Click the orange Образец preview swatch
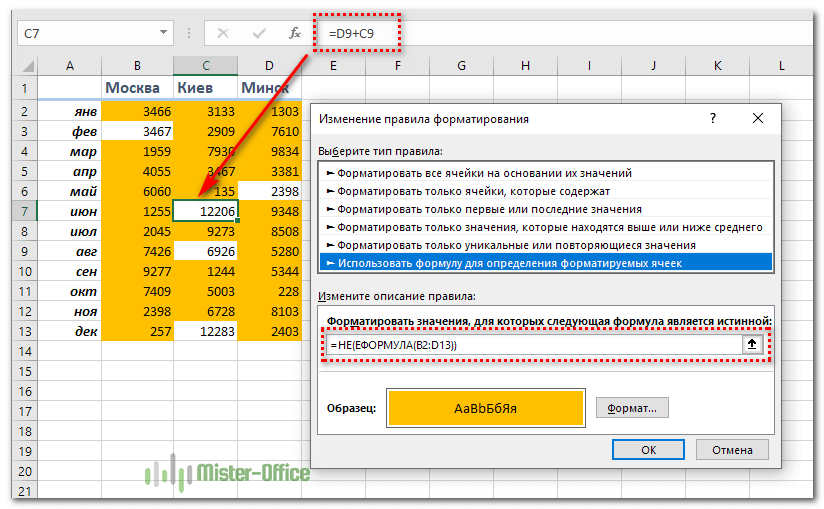This screenshot has width=824, height=509. [485, 408]
